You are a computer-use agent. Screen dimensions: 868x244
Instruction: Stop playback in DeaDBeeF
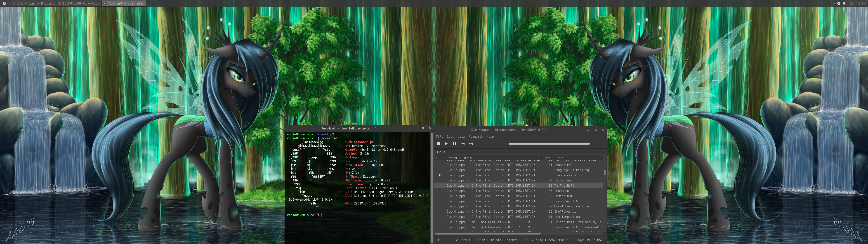[438, 143]
